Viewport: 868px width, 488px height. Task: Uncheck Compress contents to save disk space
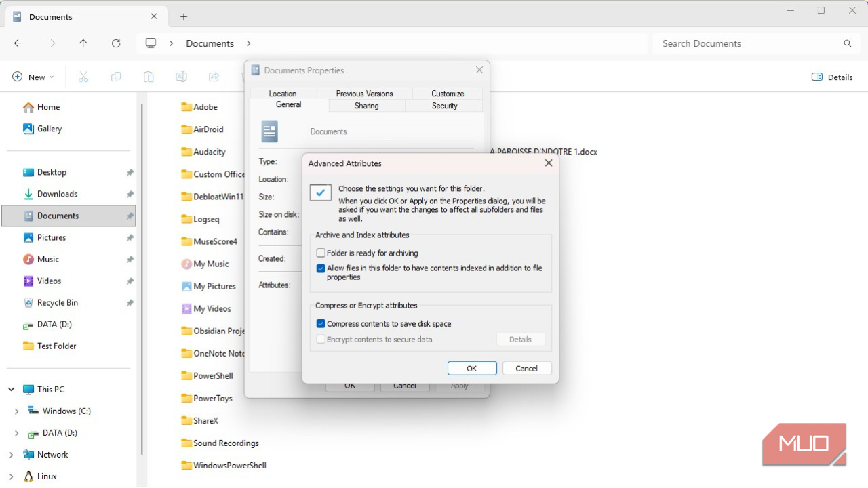(321, 324)
